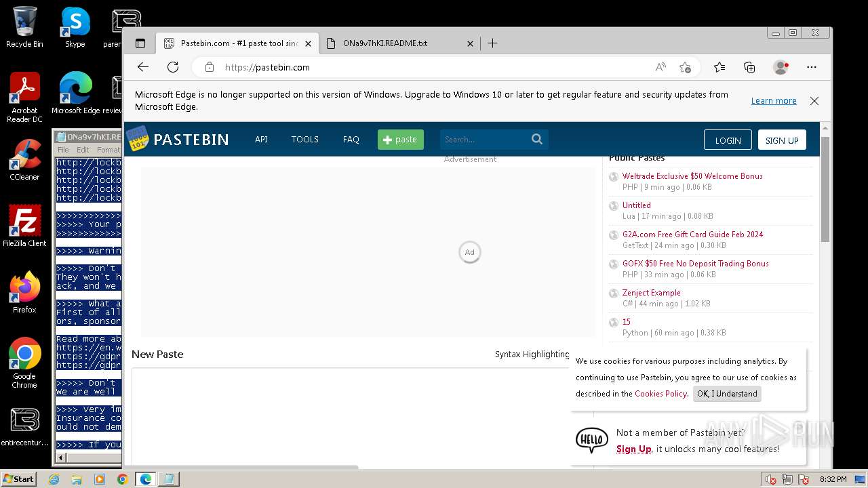Dismiss Edge unsupported notification bar
Screen dimensions: 868x488
[x=814, y=101]
